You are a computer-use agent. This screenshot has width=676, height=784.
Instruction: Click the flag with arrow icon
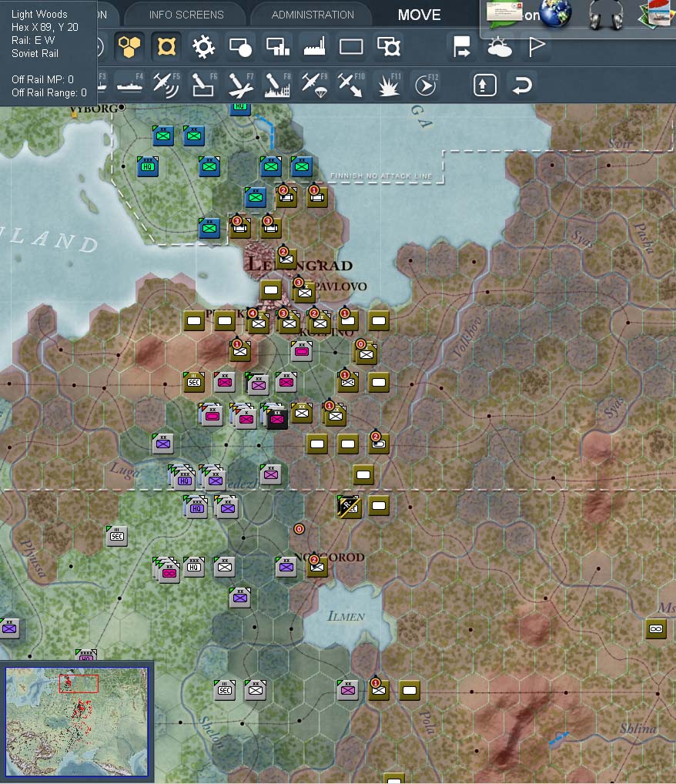click(x=462, y=47)
